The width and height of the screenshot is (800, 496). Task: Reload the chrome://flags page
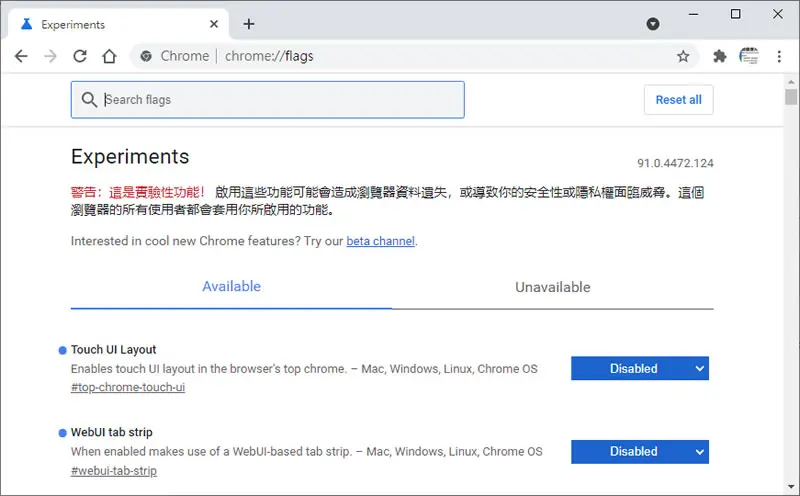tap(80, 56)
